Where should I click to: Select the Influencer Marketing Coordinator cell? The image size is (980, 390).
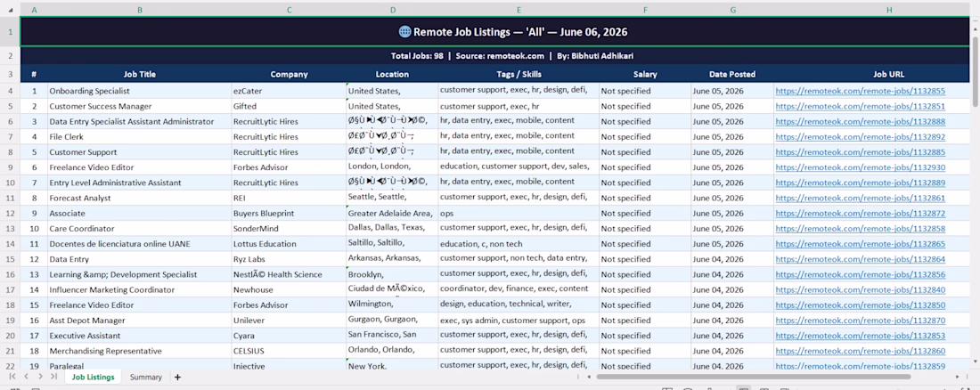[139, 290]
